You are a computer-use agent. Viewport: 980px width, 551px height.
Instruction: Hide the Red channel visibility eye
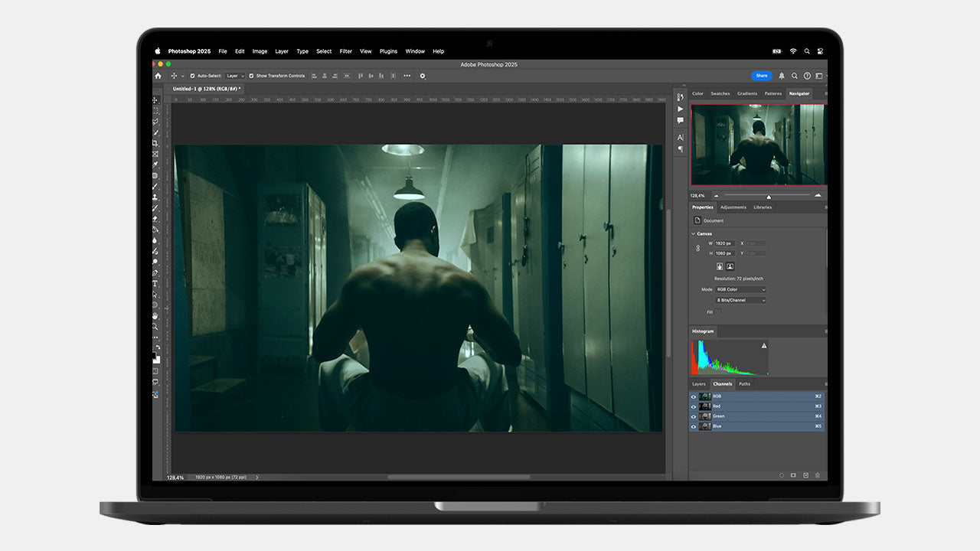(x=694, y=406)
